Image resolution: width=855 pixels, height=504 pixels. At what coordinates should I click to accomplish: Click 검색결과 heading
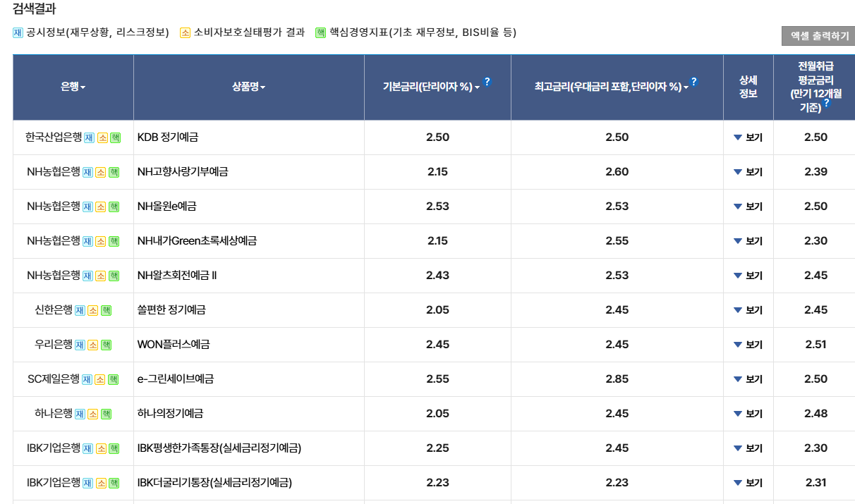point(35,9)
